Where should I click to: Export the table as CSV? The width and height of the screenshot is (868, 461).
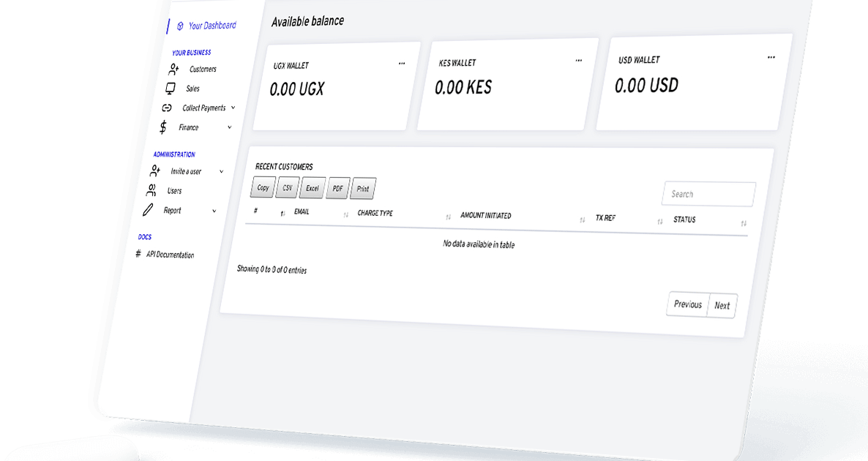click(x=287, y=188)
